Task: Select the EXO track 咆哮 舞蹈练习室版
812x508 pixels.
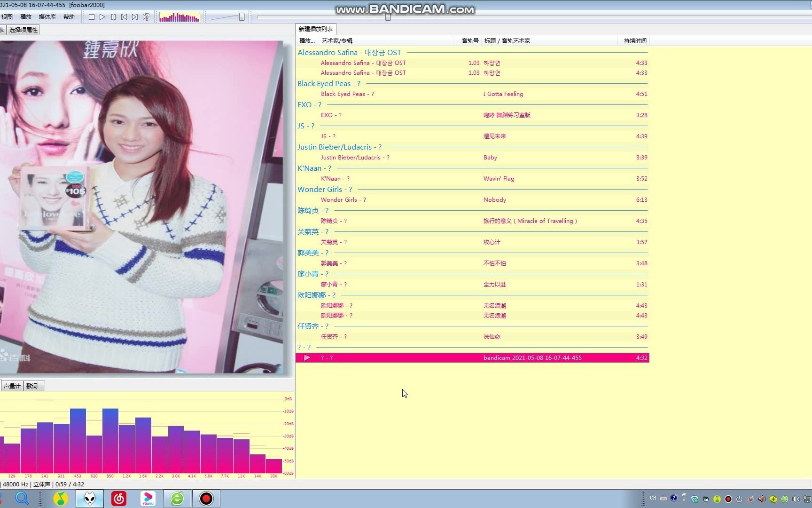Action: coord(472,115)
